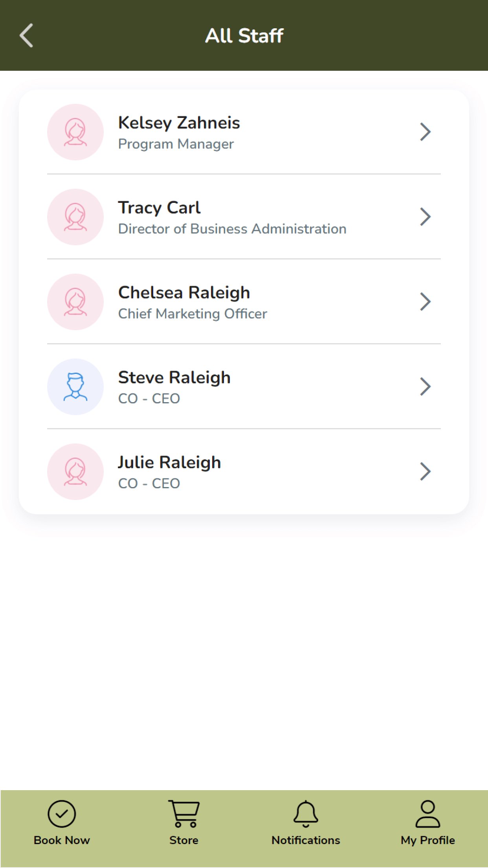Open Tracy Carl row chevron arrow
488x868 pixels.
[425, 217]
